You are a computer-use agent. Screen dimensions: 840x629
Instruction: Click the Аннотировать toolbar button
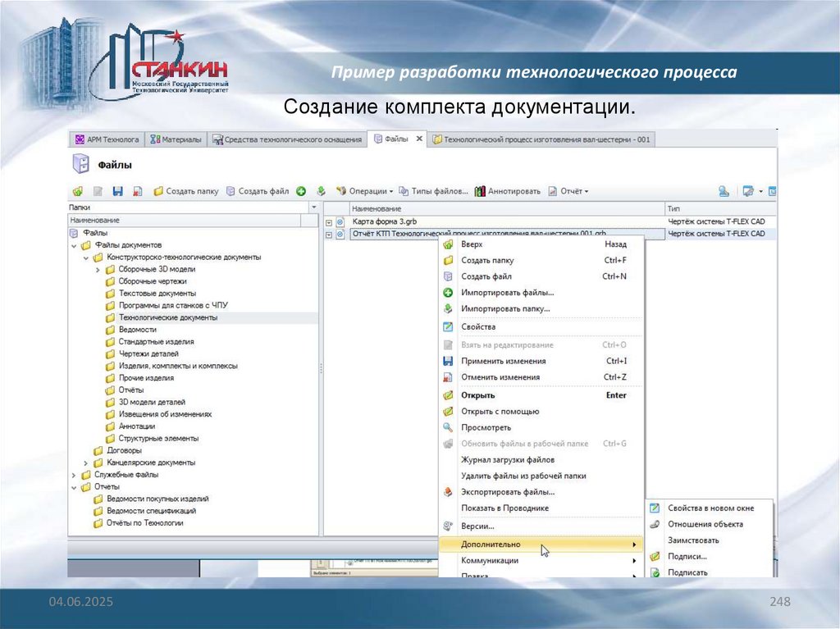(x=507, y=191)
